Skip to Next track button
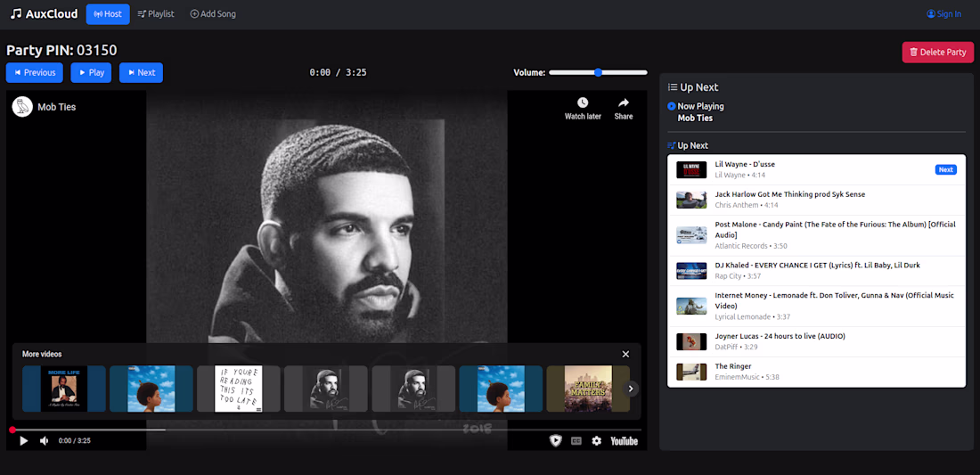 pos(142,72)
